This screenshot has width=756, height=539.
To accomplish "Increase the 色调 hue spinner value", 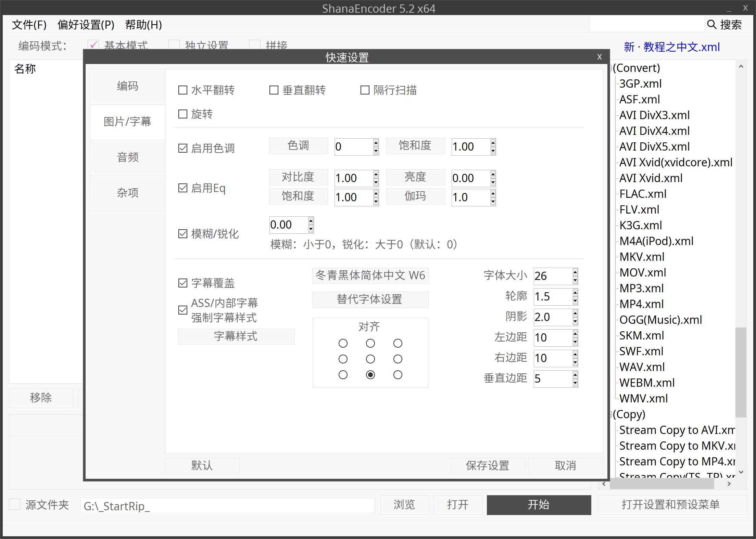I will (x=376, y=143).
